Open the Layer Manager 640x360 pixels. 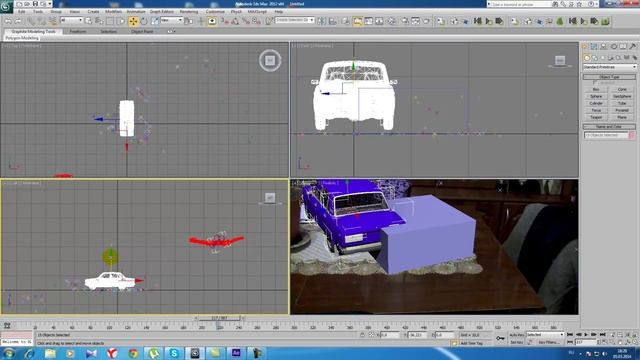pyautogui.click(x=346, y=21)
